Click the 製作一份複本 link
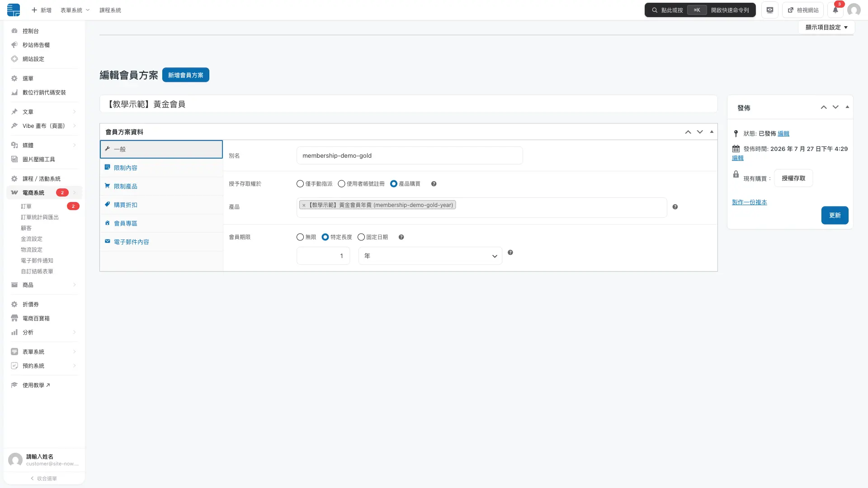The width and height of the screenshot is (868, 488). pyautogui.click(x=750, y=202)
